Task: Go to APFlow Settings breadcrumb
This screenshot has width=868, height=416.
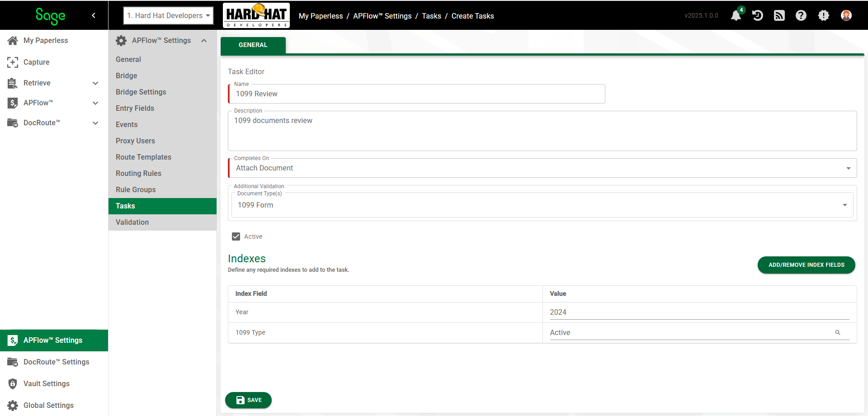Action: click(x=382, y=16)
